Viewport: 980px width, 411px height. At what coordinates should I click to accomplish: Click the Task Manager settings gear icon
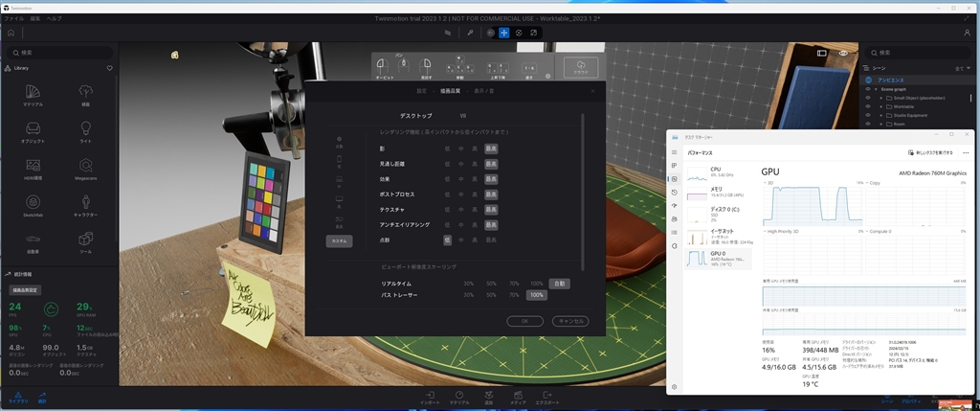[x=675, y=385]
